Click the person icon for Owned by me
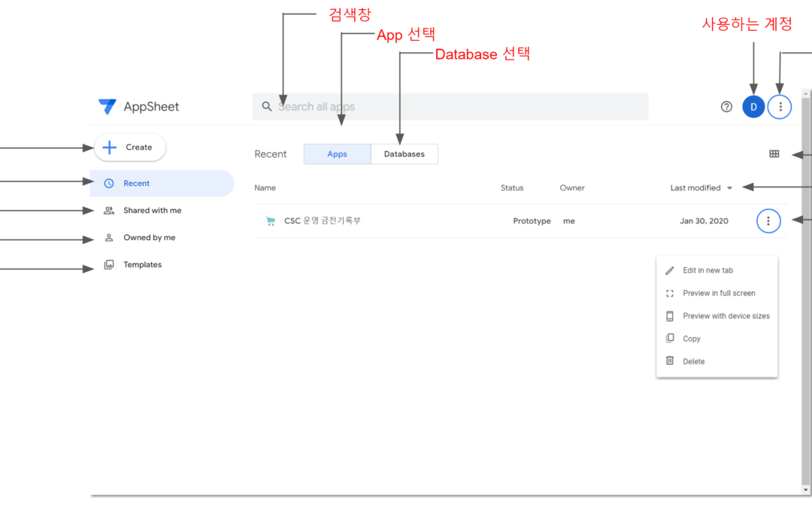Image resolution: width=812 pixels, height=508 pixels. 109,237
